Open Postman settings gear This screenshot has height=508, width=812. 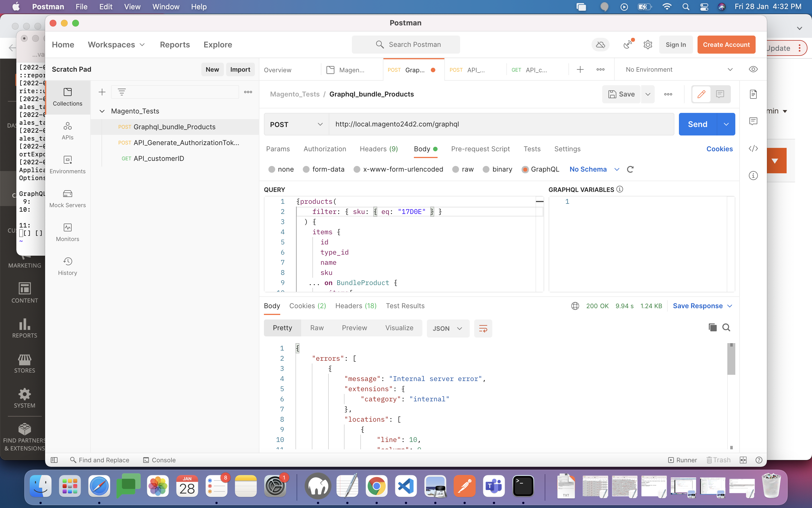coord(648,45)
